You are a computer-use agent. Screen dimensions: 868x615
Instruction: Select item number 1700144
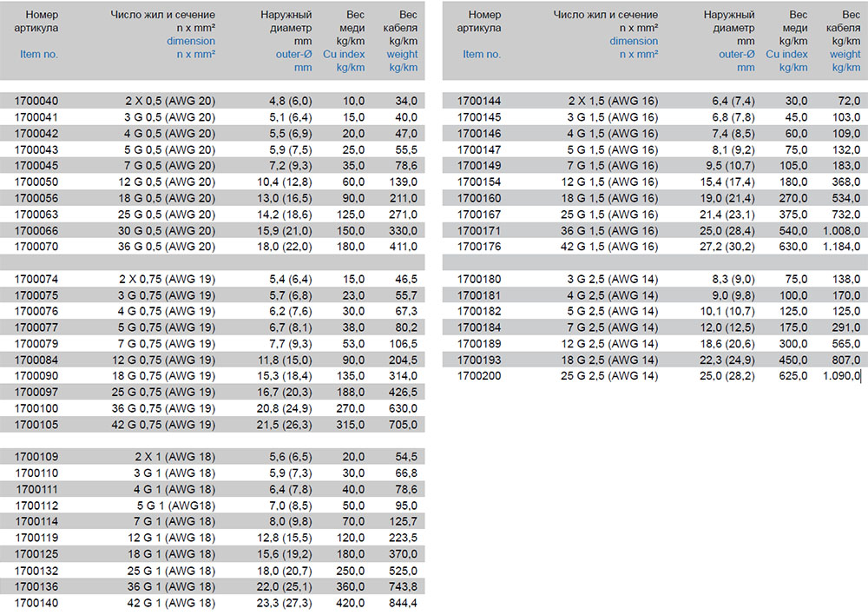[x=479, y=101]
